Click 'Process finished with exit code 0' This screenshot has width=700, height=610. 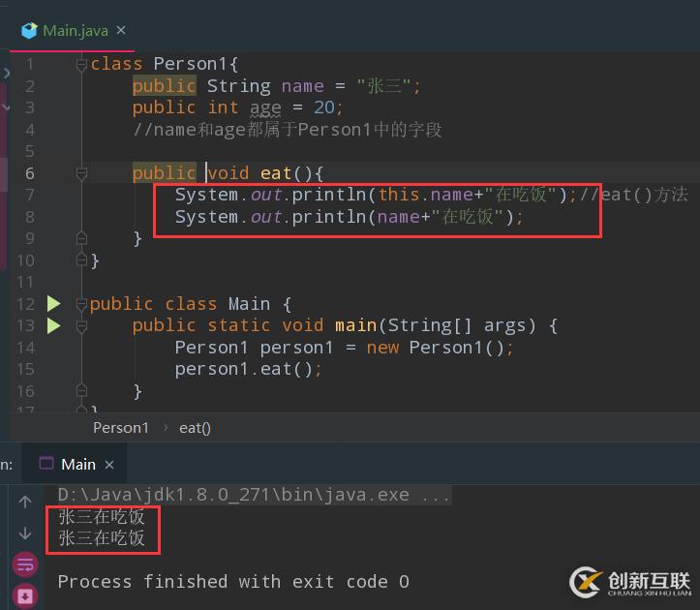tap(233, 581)
